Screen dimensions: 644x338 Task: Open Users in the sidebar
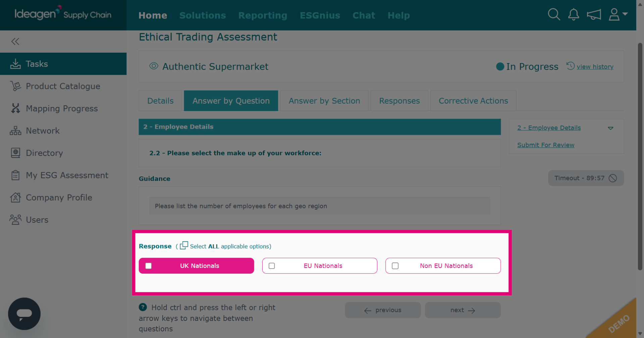pyautogui.click(x=63, y=220)
